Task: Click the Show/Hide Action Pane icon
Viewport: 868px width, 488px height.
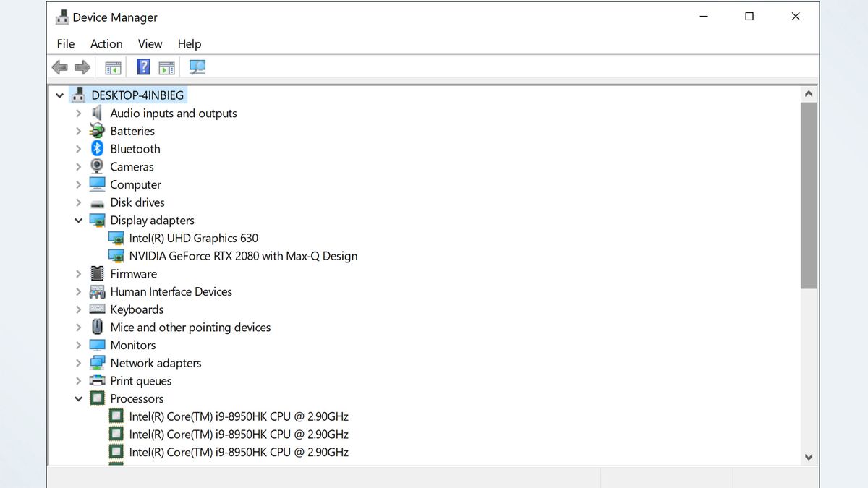Action: tap(166, 67)
